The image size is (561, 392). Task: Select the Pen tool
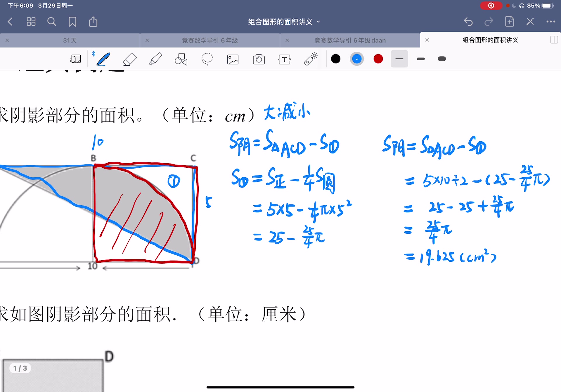point(103,59)
